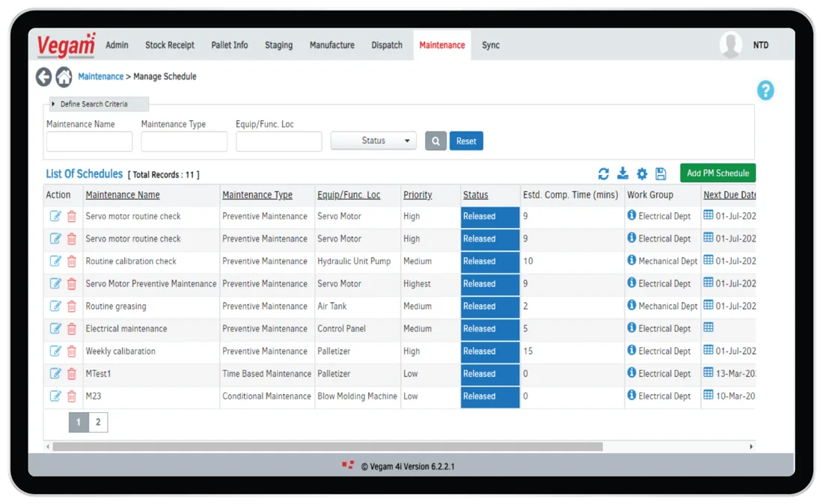Click the scrollbar left arrow
The width and height of the screenshot is (823, 504).
click(x=48, y=447)
